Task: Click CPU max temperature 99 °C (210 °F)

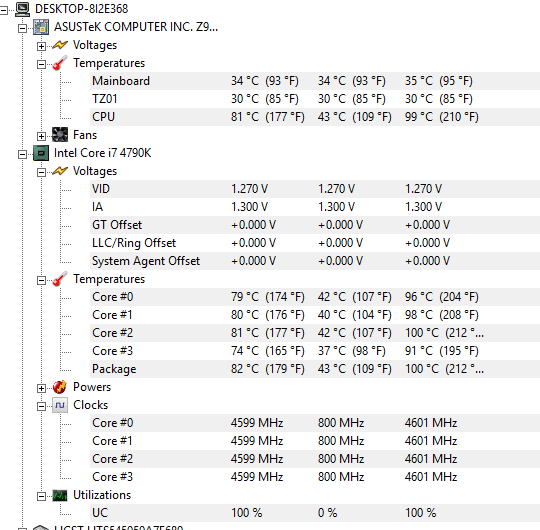Action: 442,117
